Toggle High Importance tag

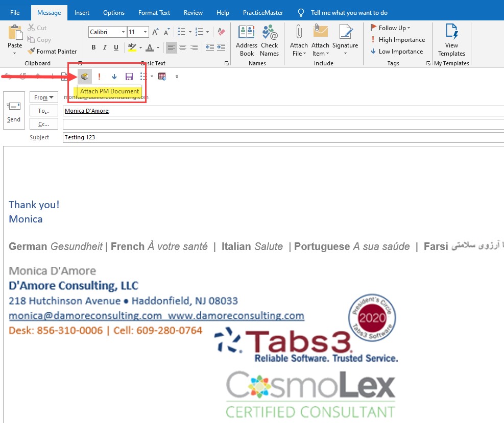(x=397, y=40)
